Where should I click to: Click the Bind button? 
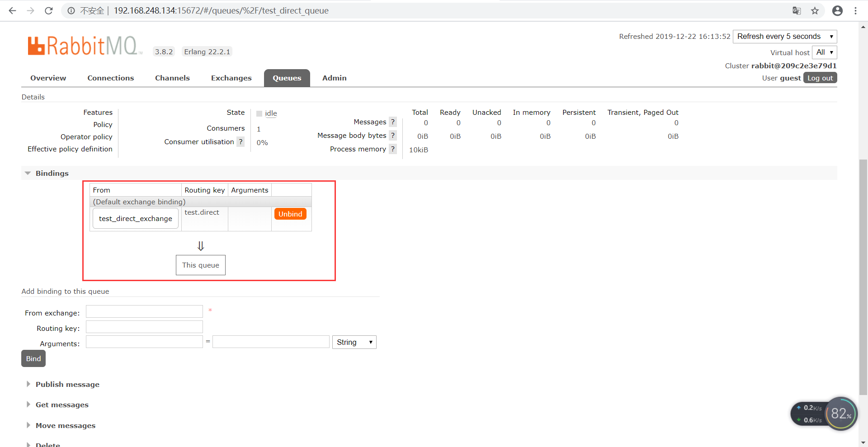[33, 358]
